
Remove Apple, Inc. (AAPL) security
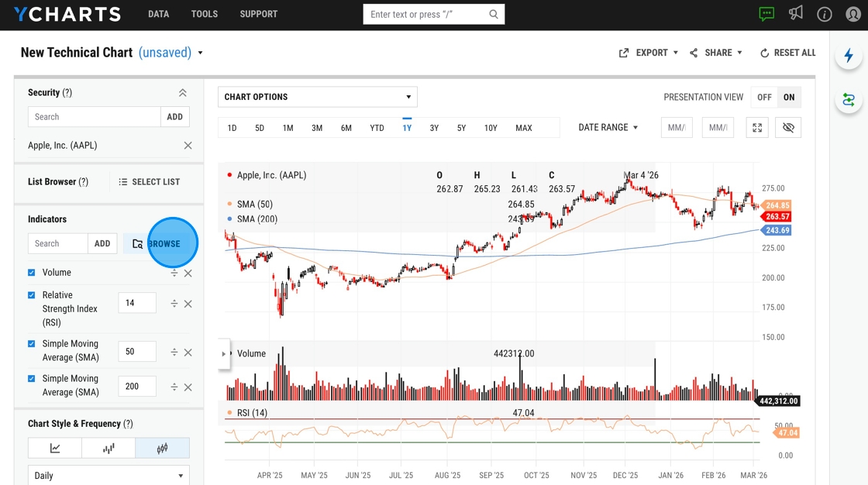pos(188,146)
